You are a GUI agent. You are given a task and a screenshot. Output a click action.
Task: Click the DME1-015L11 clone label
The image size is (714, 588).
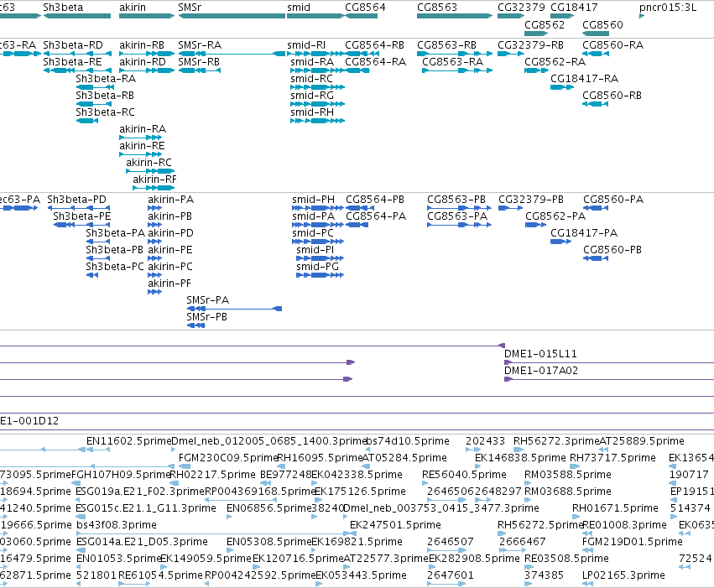[540, 354]
